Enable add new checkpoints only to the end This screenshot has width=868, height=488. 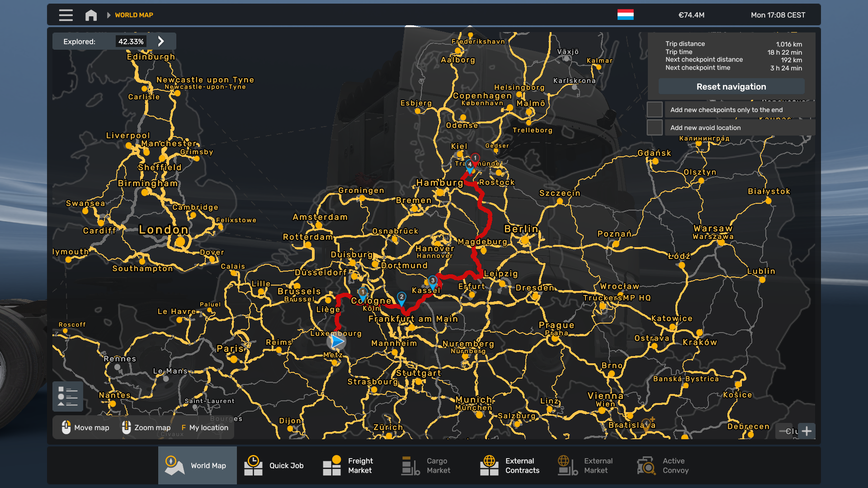655,110
